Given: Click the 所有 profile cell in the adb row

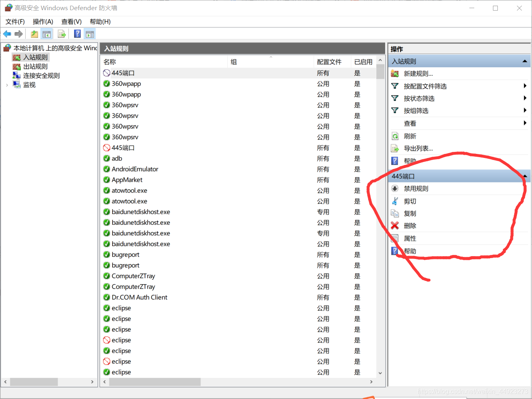Looking at the screenshot, I should click(323, 158).
